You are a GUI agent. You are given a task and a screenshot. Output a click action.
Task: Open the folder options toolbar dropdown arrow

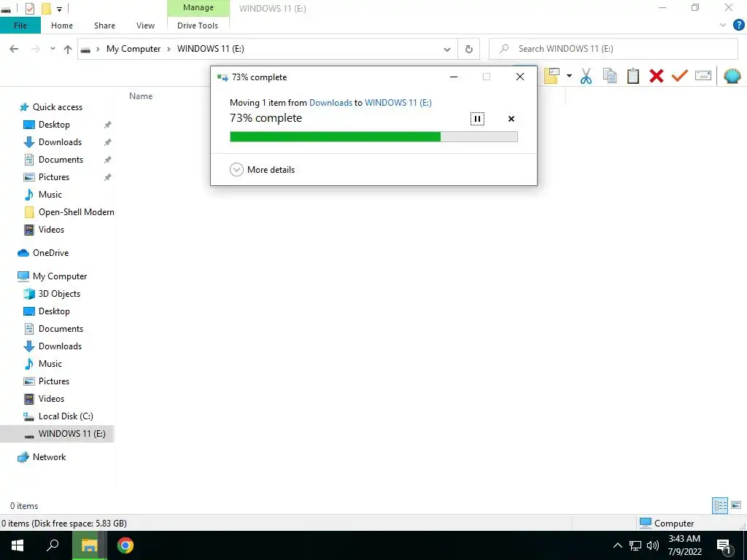click(x=569, y=76)
